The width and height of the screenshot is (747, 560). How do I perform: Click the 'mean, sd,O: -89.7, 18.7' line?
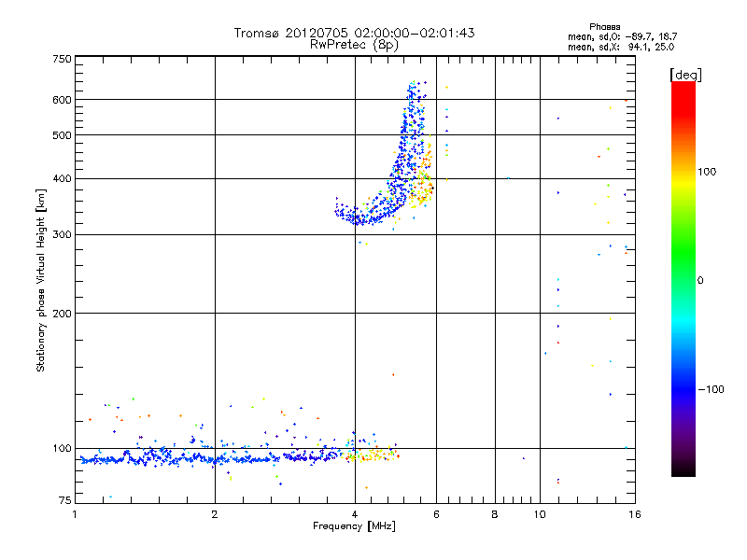(622, 36)
